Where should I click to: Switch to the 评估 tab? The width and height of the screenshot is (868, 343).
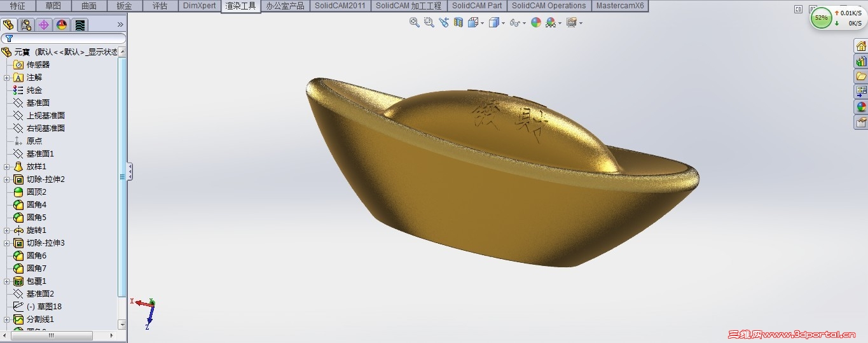click(x=160, y=6)
